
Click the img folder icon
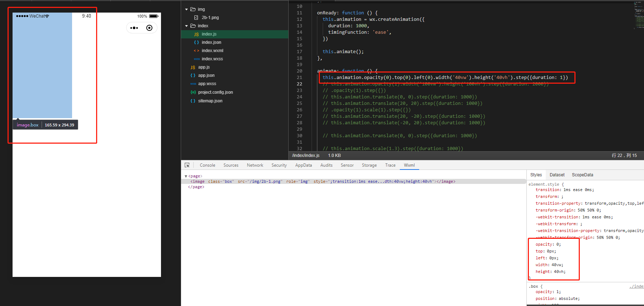193,9
